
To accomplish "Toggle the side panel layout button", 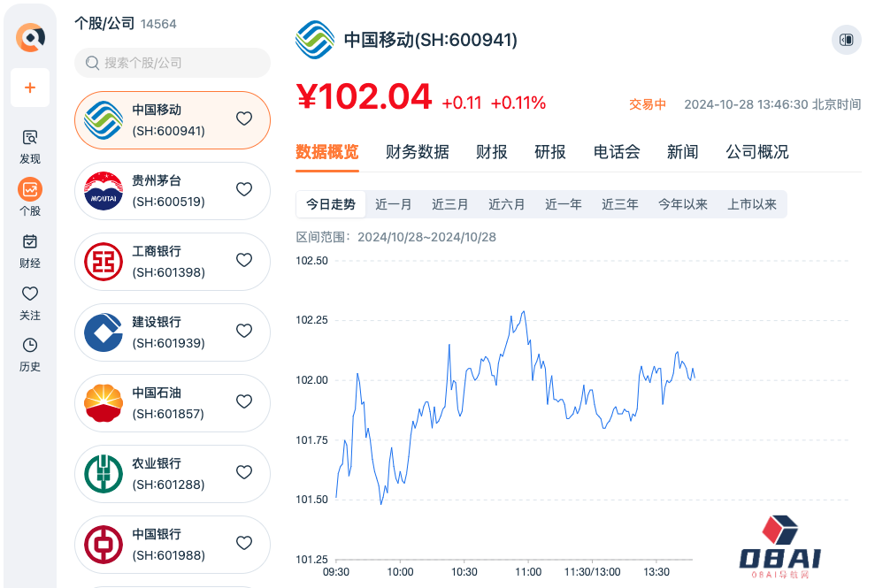I will [x=847, y=40].
